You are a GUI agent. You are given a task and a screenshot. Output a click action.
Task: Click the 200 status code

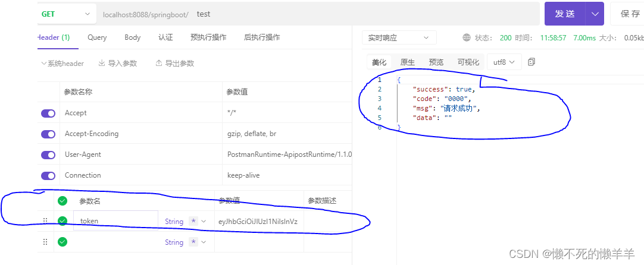(x=505, y=38)
